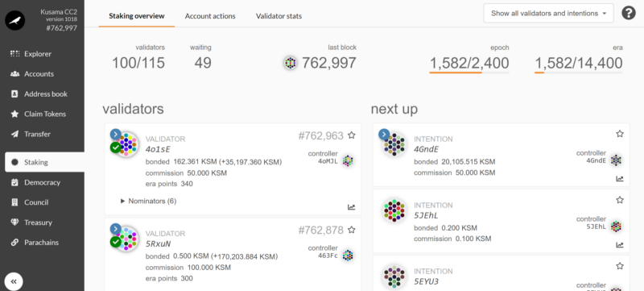This screenshot has height=291, width=644.
Task: Expand the blue arrow on validator 4o1sE
Action: click(115, 134)
